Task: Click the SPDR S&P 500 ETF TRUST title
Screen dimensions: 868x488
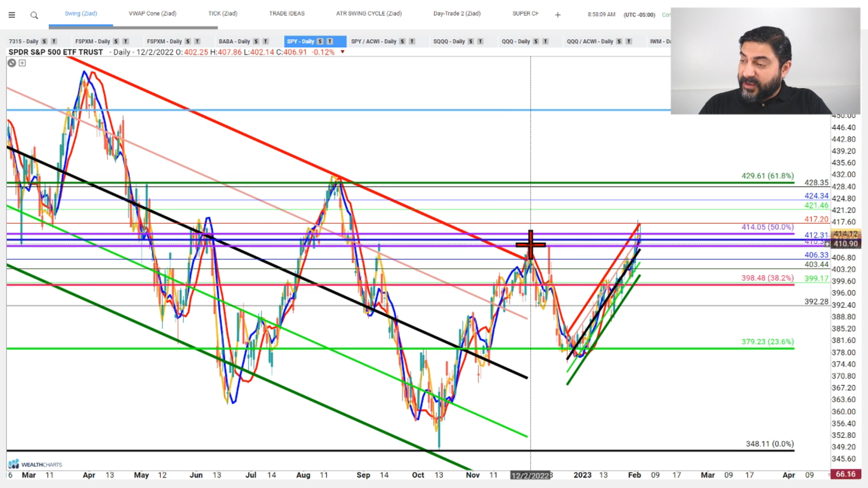Action: [56, 52]
